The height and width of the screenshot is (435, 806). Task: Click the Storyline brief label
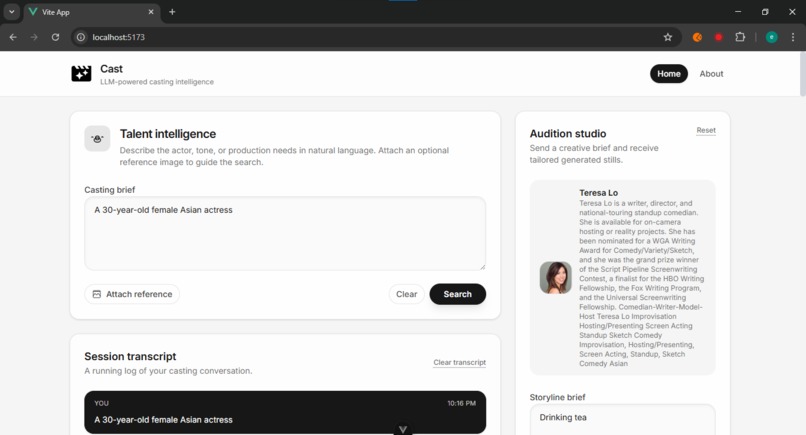(557, 397)
